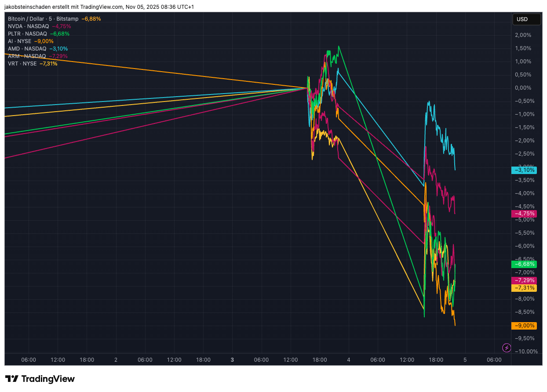Click the orange −9,00% price scale label
The height and width of the screenshot is (392, 547).
[524, 326]
